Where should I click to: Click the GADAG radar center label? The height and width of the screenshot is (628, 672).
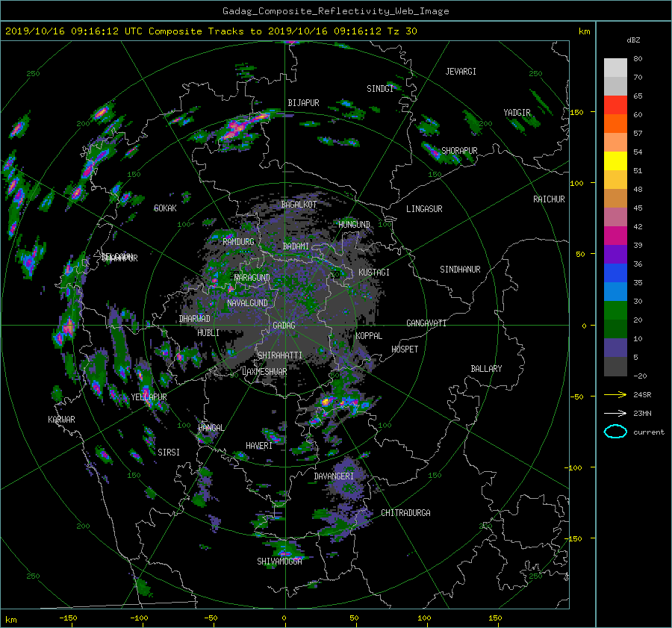tap(284, 326)
